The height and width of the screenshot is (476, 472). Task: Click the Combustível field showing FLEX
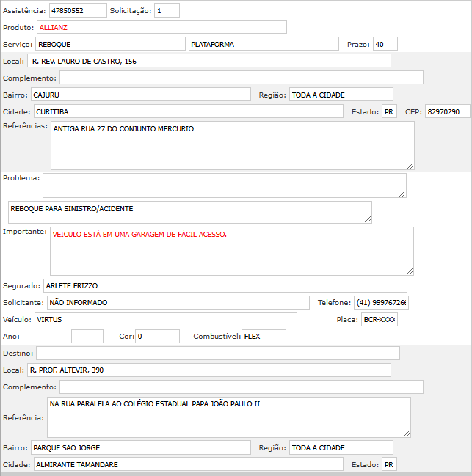pos(264,337)
